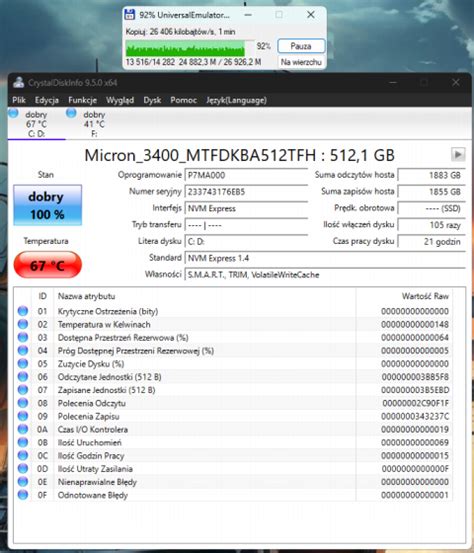
Task: Open the Język(Language) menu
Action: (x=236, y=100)
